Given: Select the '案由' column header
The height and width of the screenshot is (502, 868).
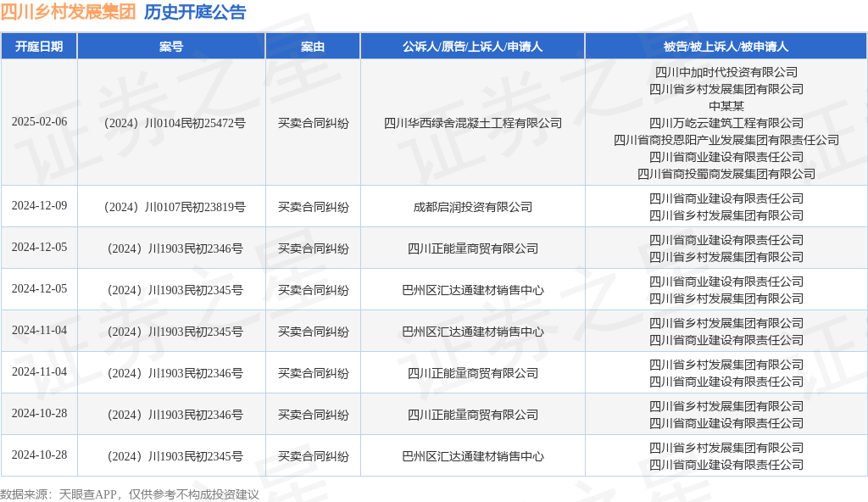Looking at the screenshot, I should (313, 47).
